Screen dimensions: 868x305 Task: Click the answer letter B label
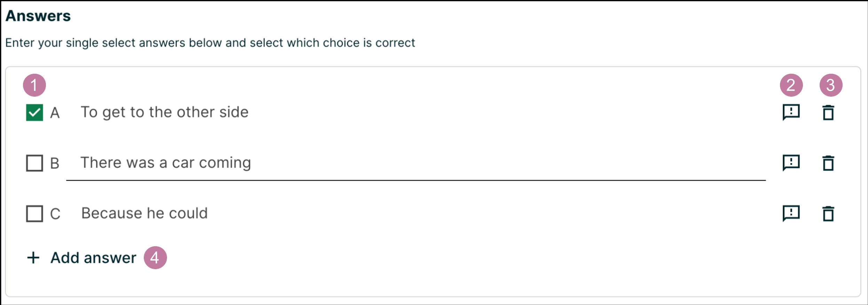[x=55, y=163]
